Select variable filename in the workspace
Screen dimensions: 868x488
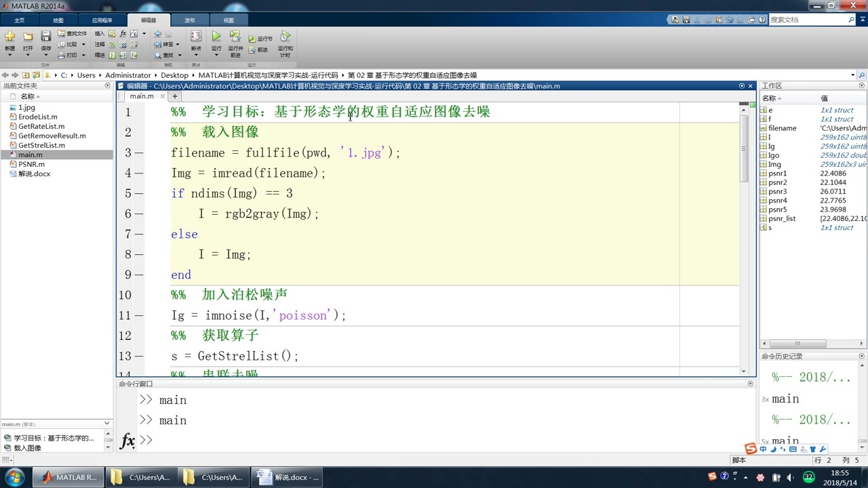783,127
